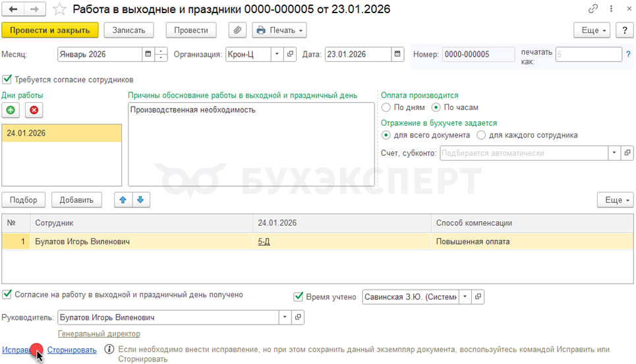Click the Сотрудник column header

(141, 223)
